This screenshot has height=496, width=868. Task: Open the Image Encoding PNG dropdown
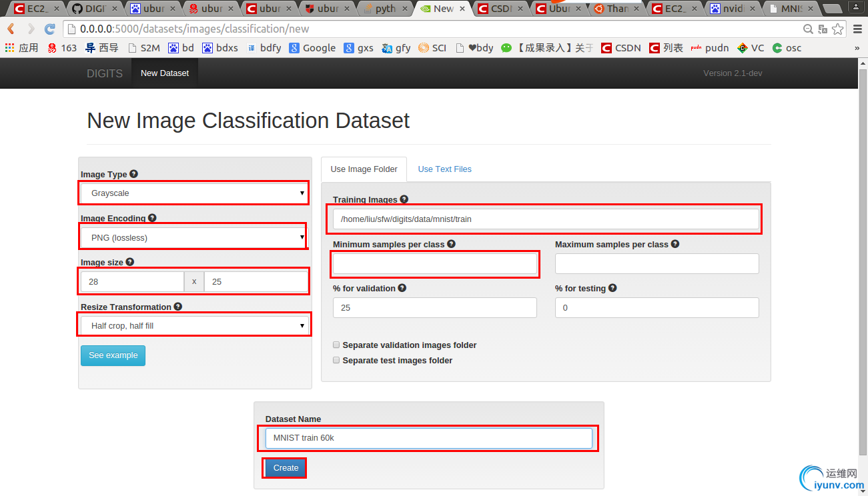(193, 237)
